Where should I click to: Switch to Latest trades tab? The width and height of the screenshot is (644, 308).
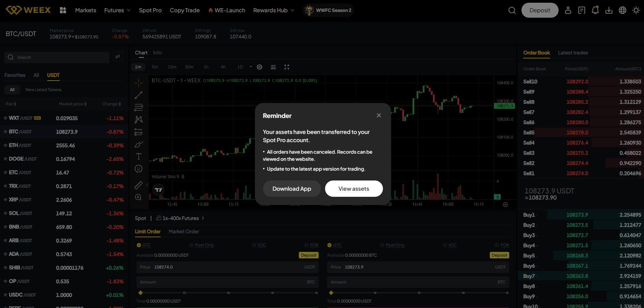573,53
